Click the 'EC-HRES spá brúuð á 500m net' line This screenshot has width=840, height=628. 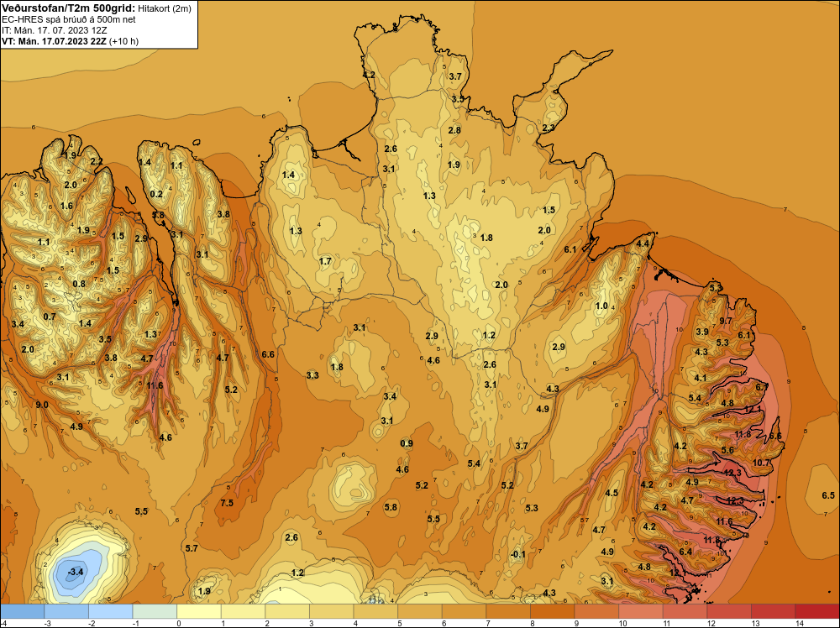coord(69,19)
